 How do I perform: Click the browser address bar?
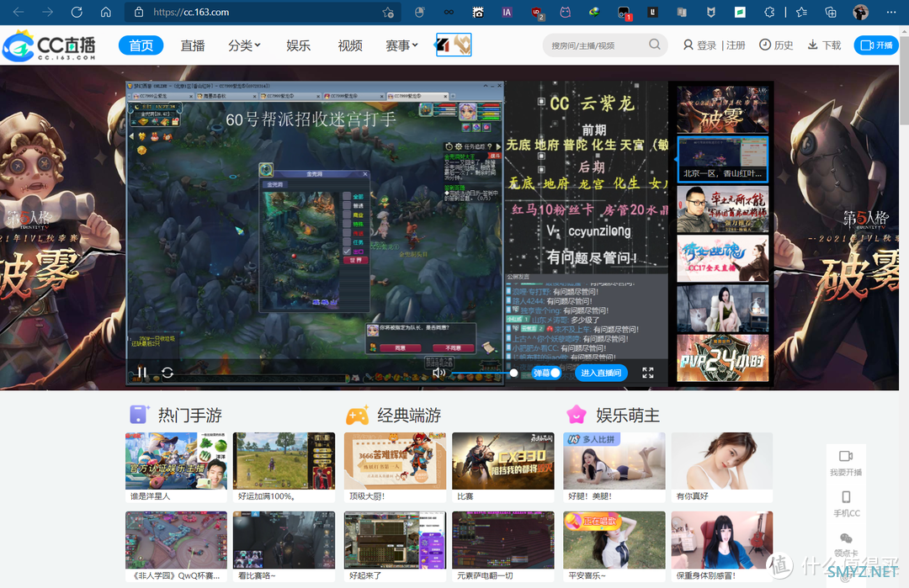point(262,12)
